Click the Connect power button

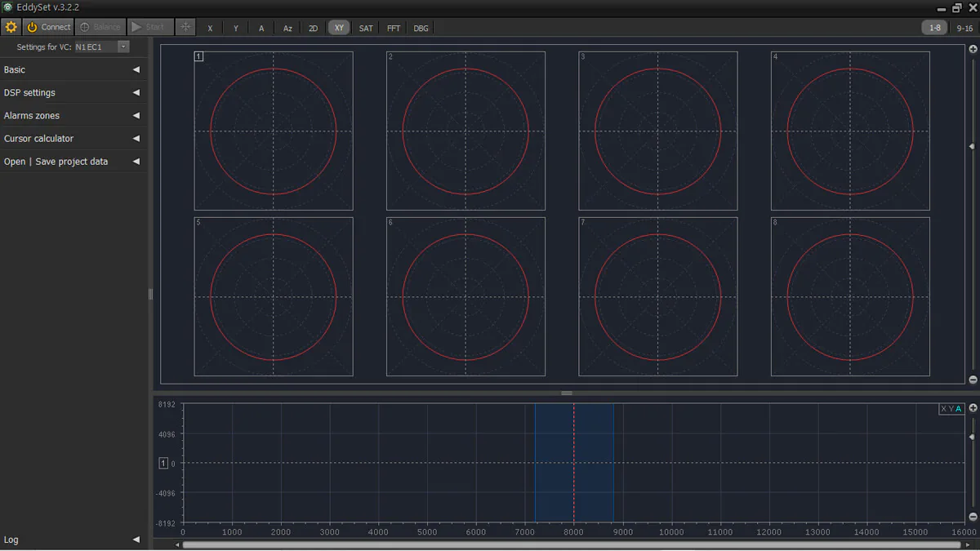[49, 27]
